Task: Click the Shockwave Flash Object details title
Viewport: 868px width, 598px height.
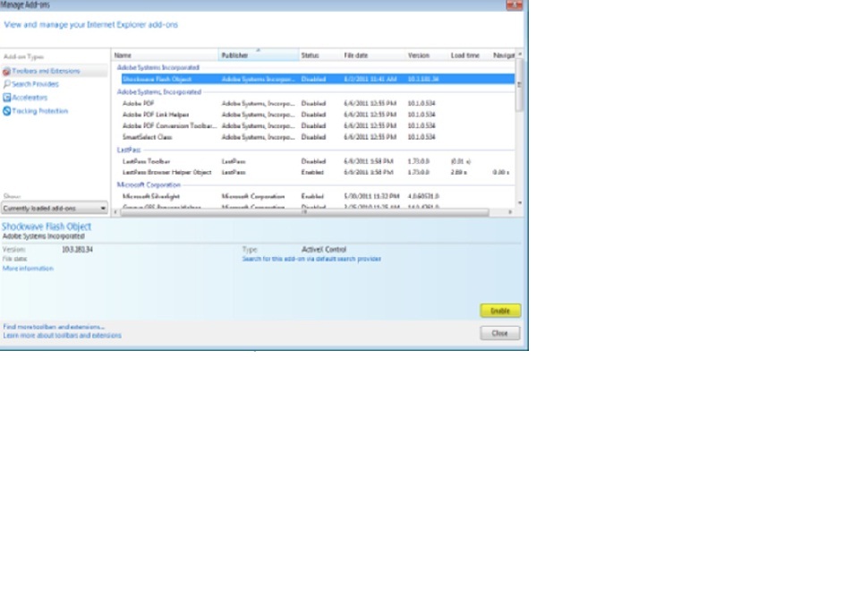Action: tap(47, 226)
